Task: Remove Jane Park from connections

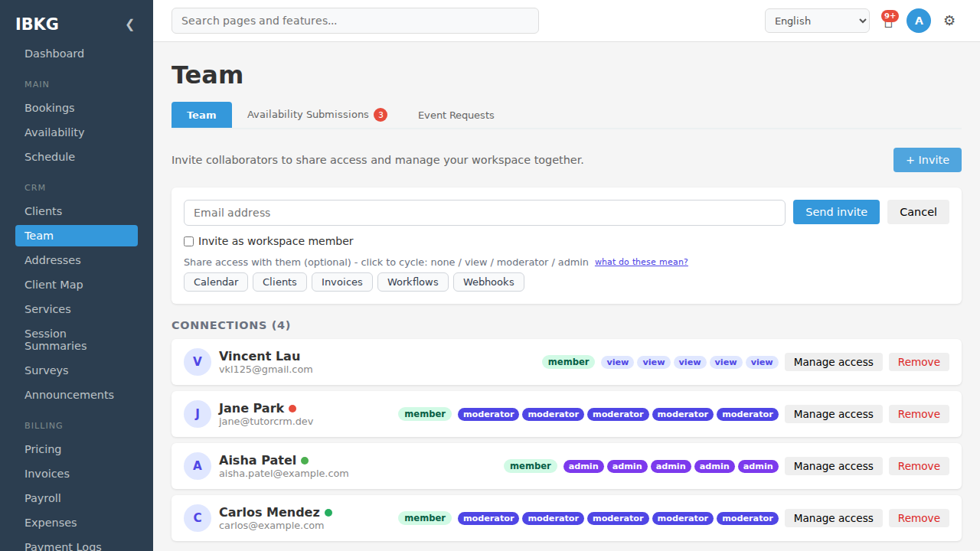Action: tap(919, 414)
